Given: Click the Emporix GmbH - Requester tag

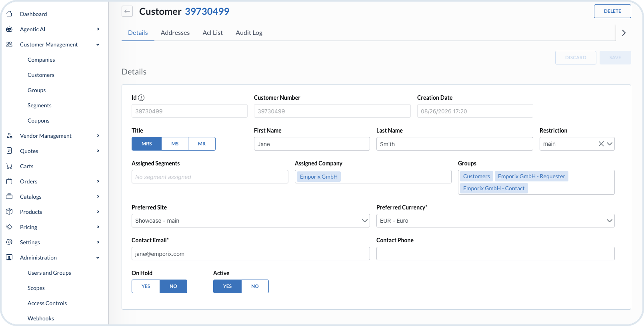Looking at the screenshot, I should pos(532,176).
